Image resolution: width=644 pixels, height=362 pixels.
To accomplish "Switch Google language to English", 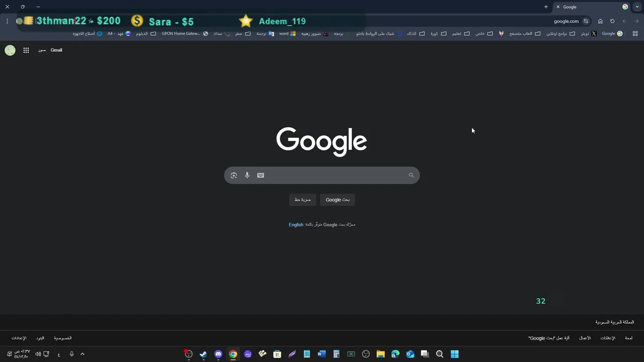I will (x=296, y=225).
